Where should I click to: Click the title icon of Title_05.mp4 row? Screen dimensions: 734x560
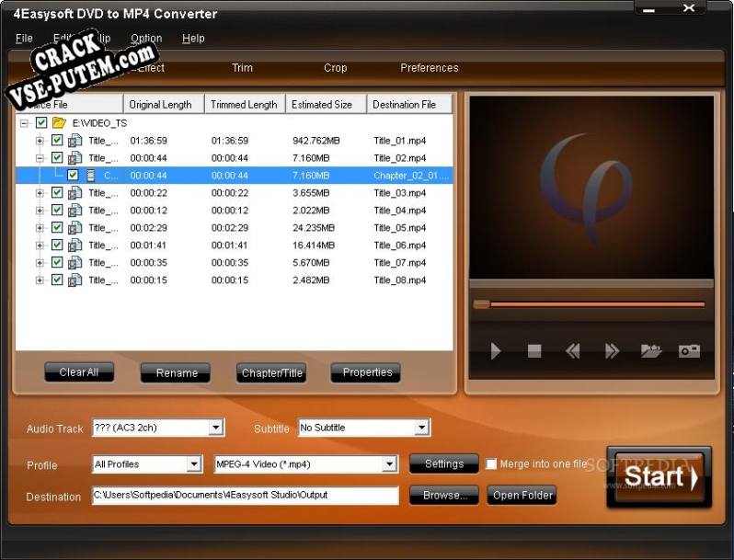pos(75,228)
